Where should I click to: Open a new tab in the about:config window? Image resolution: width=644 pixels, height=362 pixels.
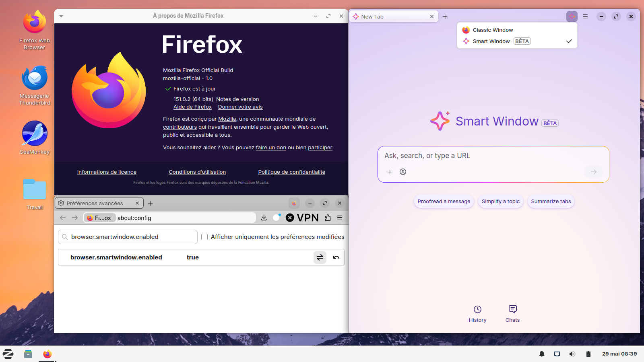click(x=151, y=203)
